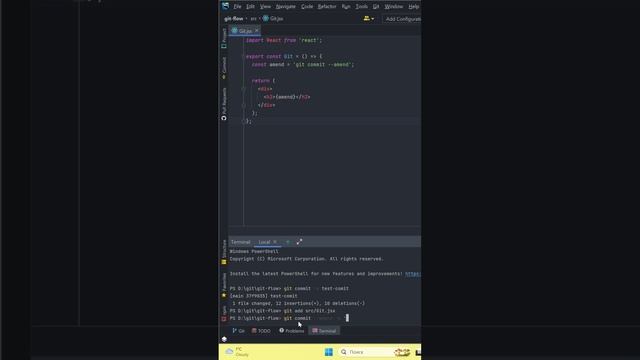The width and height of the screenshot is (640, 360).
Task: Open the File menu
Action: [237, 7]
